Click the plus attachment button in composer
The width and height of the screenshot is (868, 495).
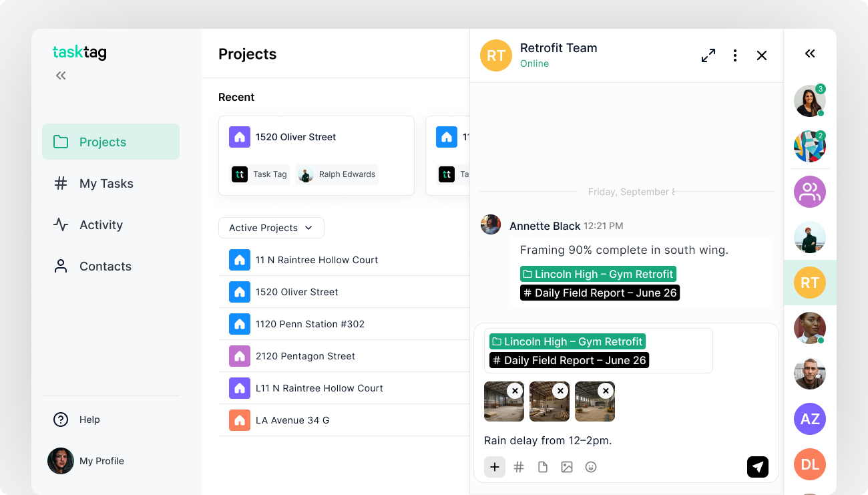tap(495, 467)
